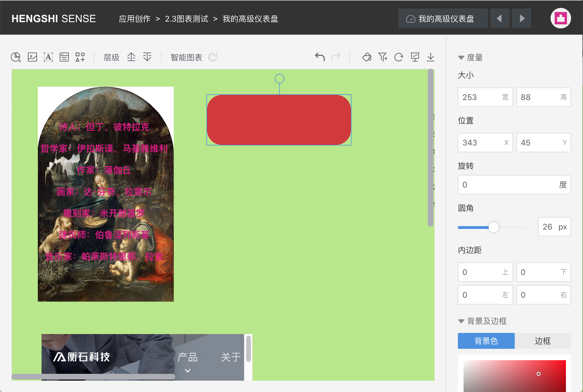Screen dimensions: 583x392
Task: Edit the Y position field 45
Action: click(x=543, y=143)
